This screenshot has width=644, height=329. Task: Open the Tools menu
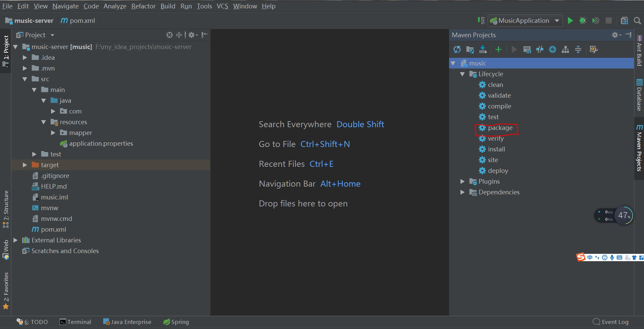pyautogui.click(x=204, y=6)
